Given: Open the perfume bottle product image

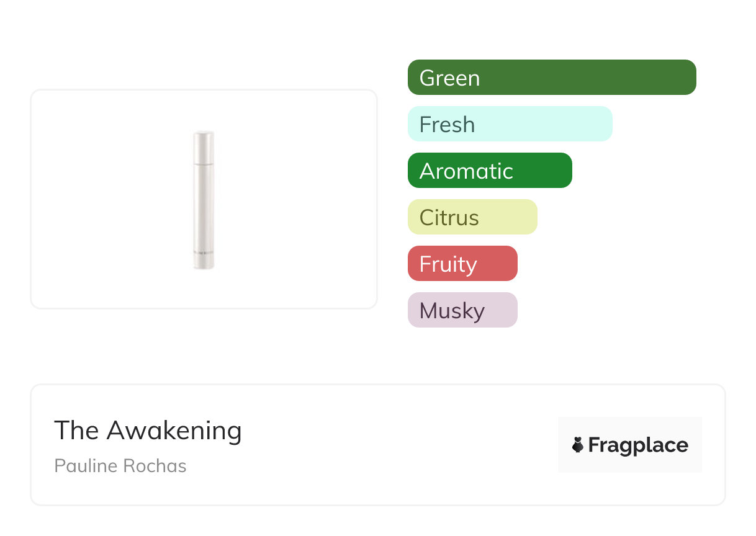Looking at the screenshot, I should 204,200.
